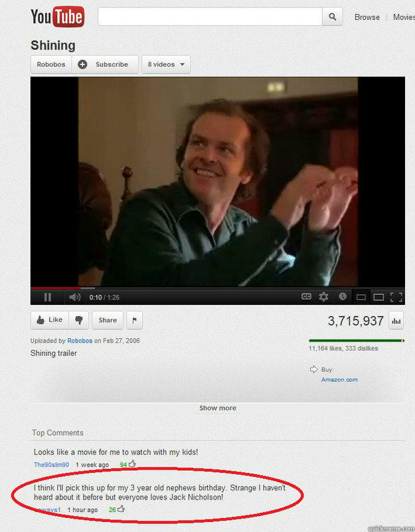The image size is (415, 532).
Task: Click the Watch Later clock icon
Action: tap(343, 296)
